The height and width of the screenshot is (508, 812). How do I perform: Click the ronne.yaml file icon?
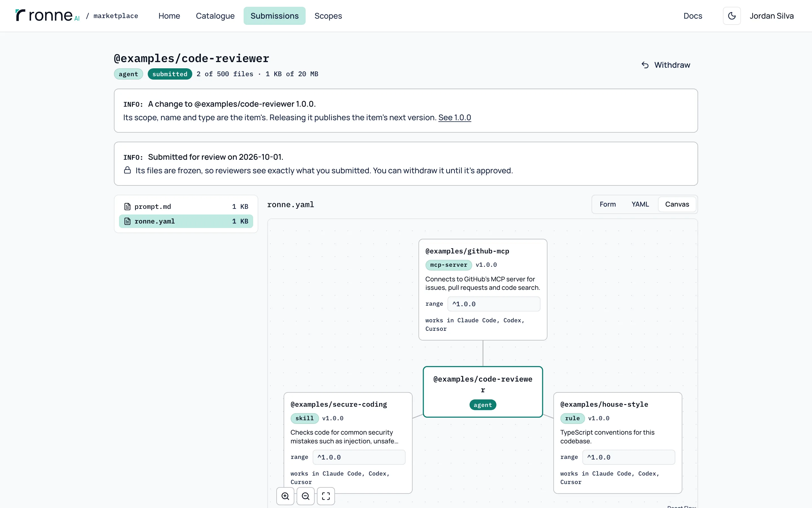[127, 221]
